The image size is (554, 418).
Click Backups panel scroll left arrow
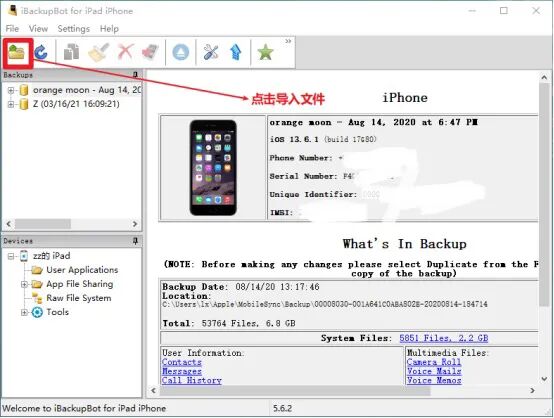9,224
